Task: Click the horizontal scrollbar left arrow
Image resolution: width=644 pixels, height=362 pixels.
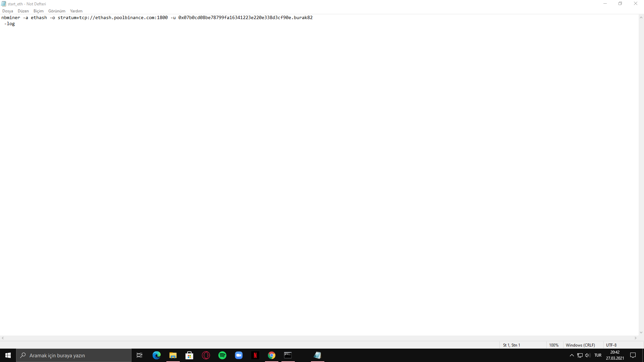Action: pyautogui.click(x=3, y=338)
